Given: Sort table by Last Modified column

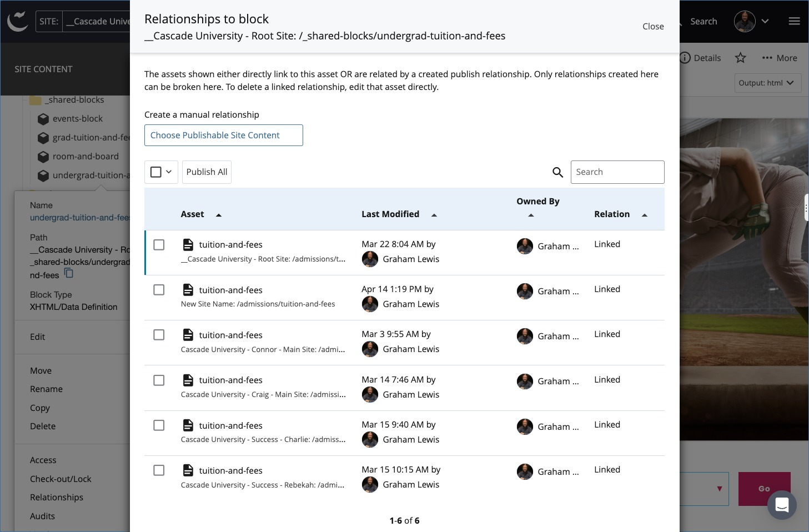Looking at the screenshot, I should [x=399, y=214].
